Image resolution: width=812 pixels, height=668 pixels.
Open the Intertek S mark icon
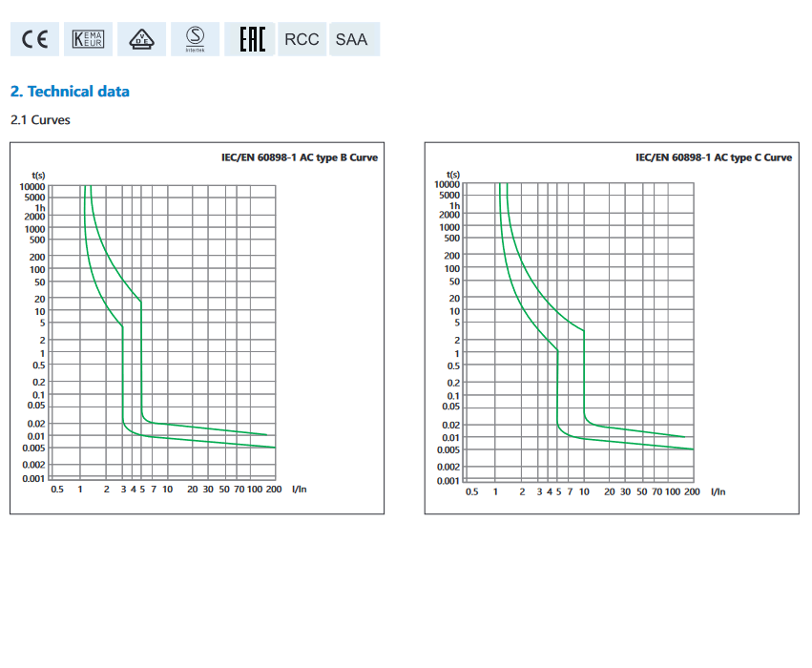tap(196, 39)
